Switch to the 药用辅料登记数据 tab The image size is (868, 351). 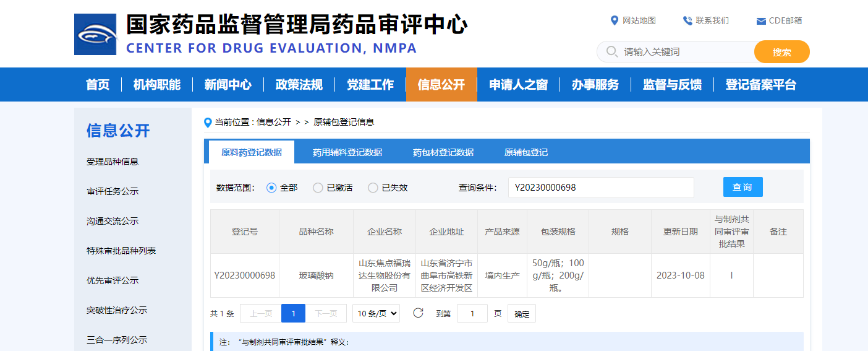347,152
